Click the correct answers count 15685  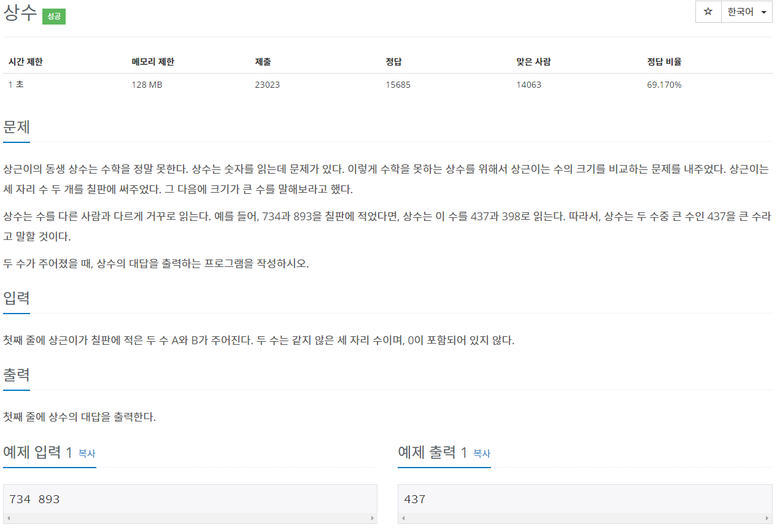click(398, 85)
